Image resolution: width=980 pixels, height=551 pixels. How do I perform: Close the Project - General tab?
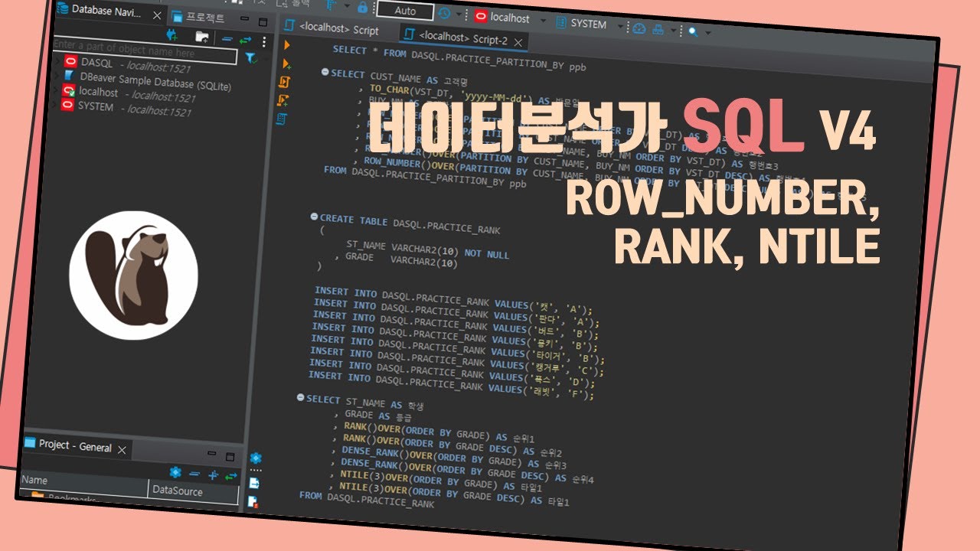(x=121, y=450)
